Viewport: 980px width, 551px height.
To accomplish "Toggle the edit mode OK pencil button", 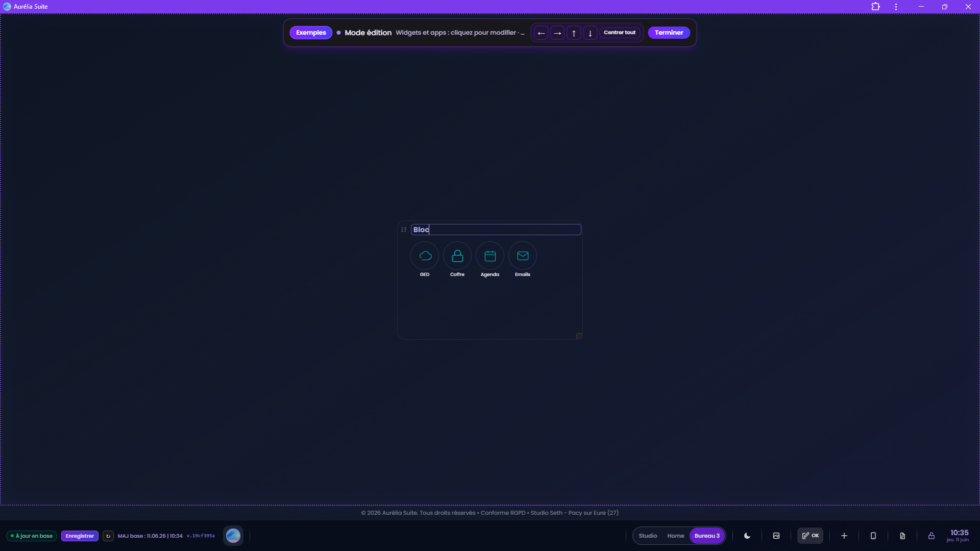I will tap(810, 536).
